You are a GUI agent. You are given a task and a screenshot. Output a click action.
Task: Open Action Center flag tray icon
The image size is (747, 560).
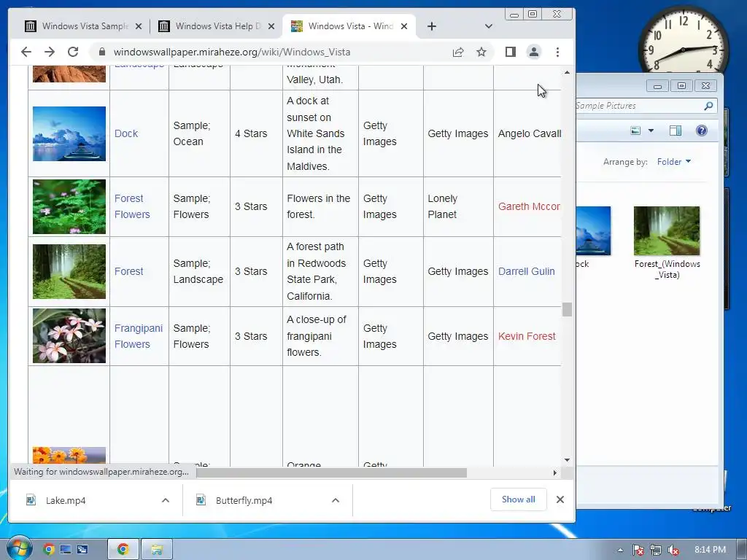[638, 550]
